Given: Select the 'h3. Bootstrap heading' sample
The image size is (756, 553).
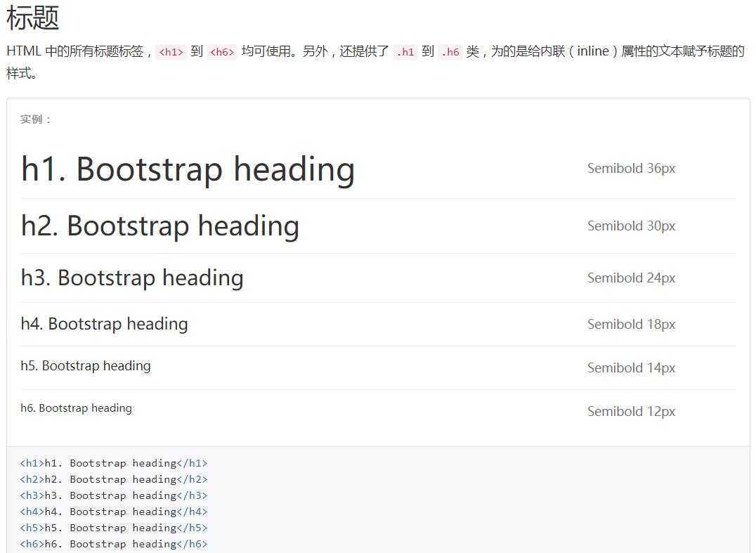Looking at the screenshot, I should [x=132, y=278].
